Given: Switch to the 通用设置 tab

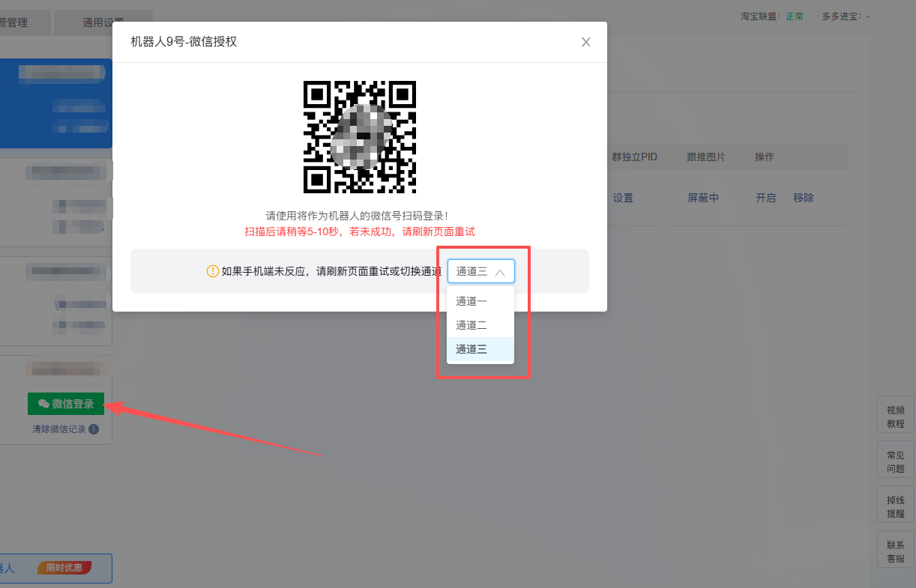Looking at the screenshot, I should tap(103, 22).
